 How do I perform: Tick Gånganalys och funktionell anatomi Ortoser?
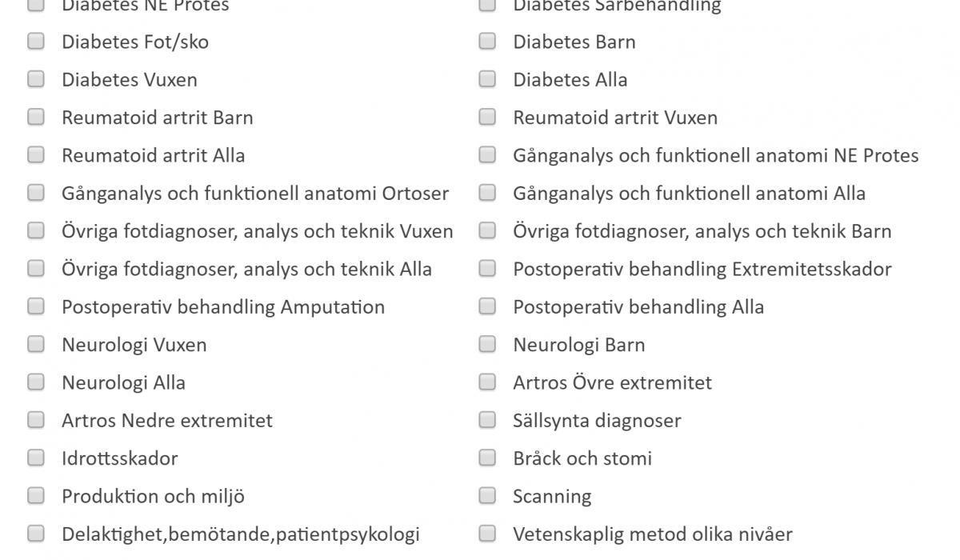tap(36, 193)
